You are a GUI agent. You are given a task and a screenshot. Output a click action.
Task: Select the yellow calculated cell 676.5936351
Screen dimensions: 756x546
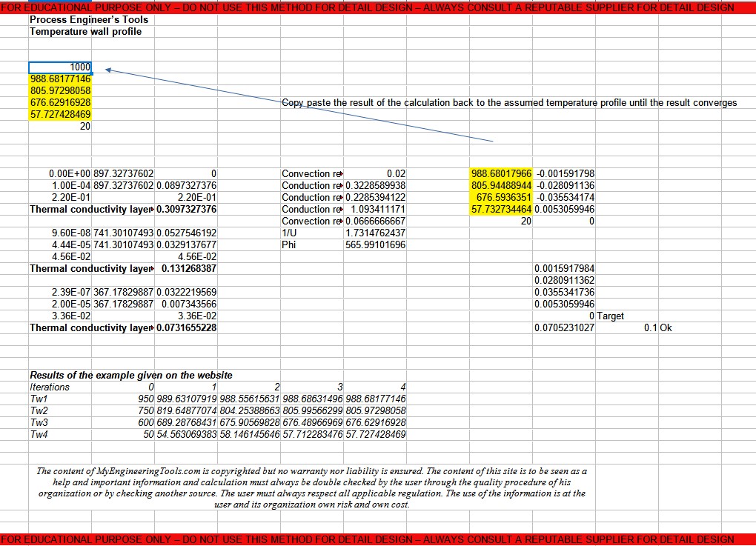click(x=501, y=197)
